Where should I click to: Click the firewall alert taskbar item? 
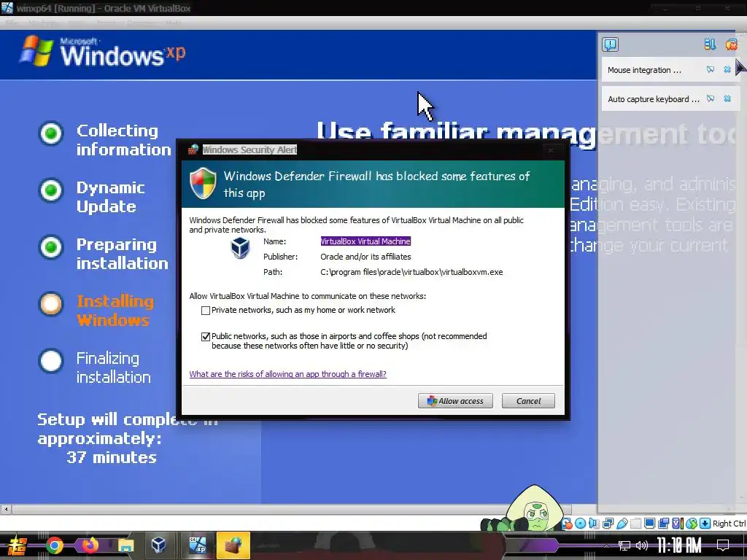click(233, 545)
